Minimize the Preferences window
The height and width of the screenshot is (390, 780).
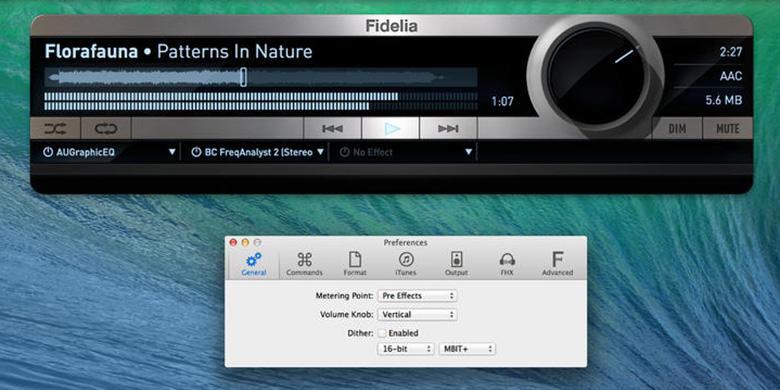pos(245,243)
